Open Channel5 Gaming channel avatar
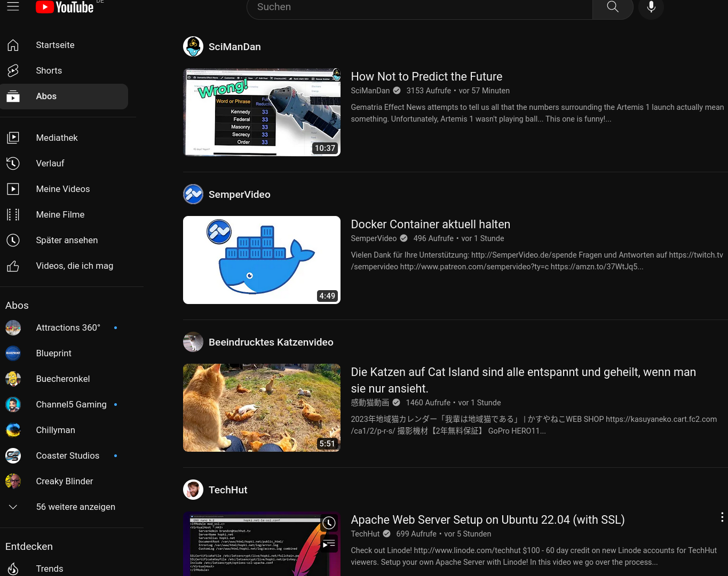The height and width of the screenshot is (576, 728). [13, 405]
